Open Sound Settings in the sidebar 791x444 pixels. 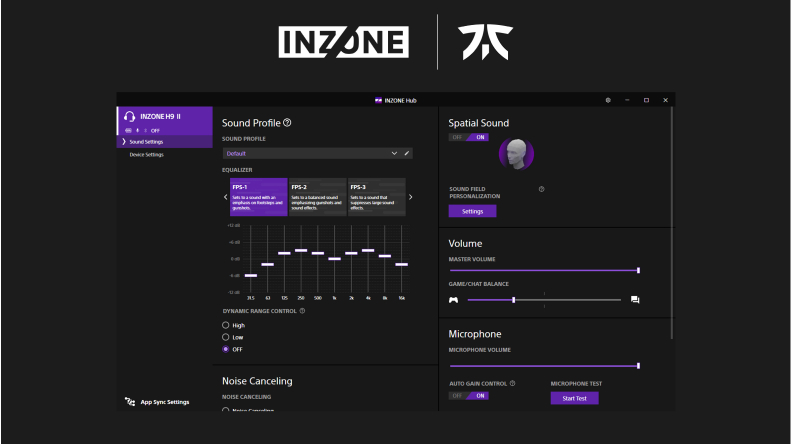point(165,142)
